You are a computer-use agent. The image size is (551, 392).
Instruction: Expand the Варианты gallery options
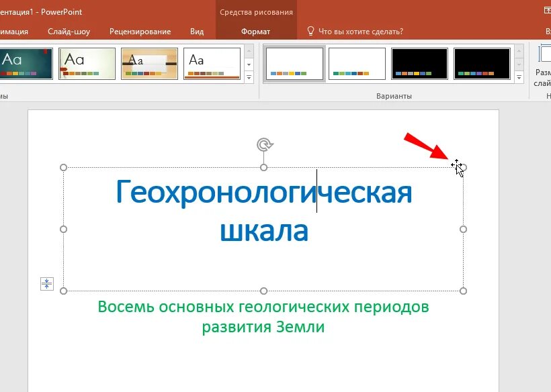pos(519,77)
